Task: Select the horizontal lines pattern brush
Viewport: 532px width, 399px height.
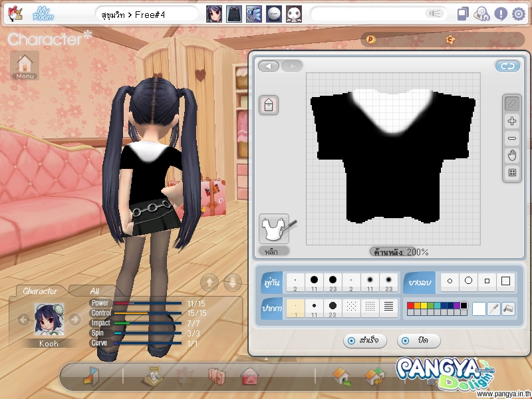Action: pos(389,309)
